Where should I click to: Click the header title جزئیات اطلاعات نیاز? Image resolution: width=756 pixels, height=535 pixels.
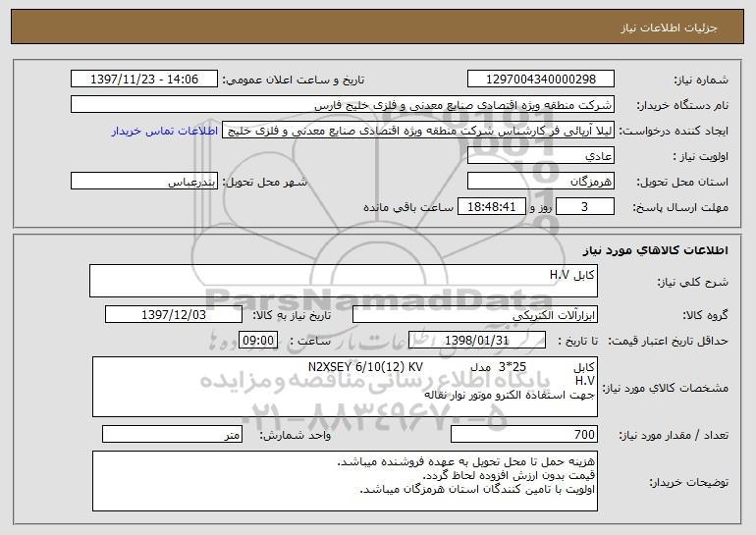[x=670, y=27]
